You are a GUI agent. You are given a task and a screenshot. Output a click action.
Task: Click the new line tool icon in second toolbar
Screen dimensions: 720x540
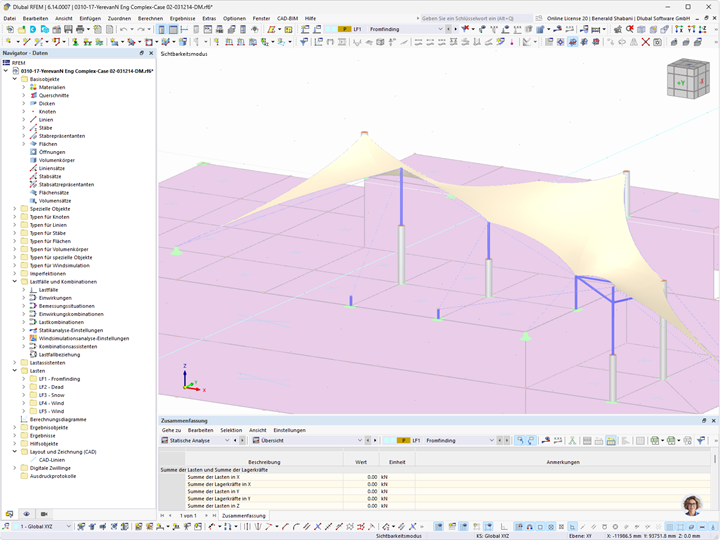point(26,42)
